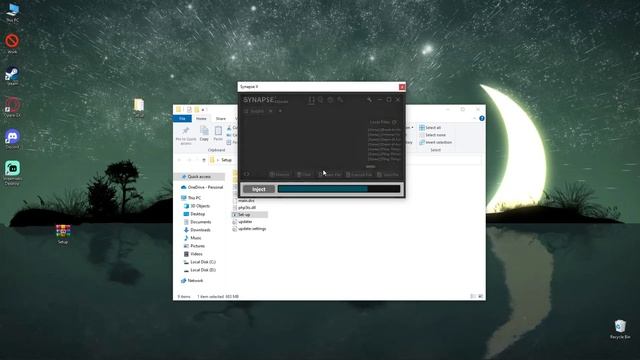
Task: Click the Setup path in address bar
Action: [227, 160]
